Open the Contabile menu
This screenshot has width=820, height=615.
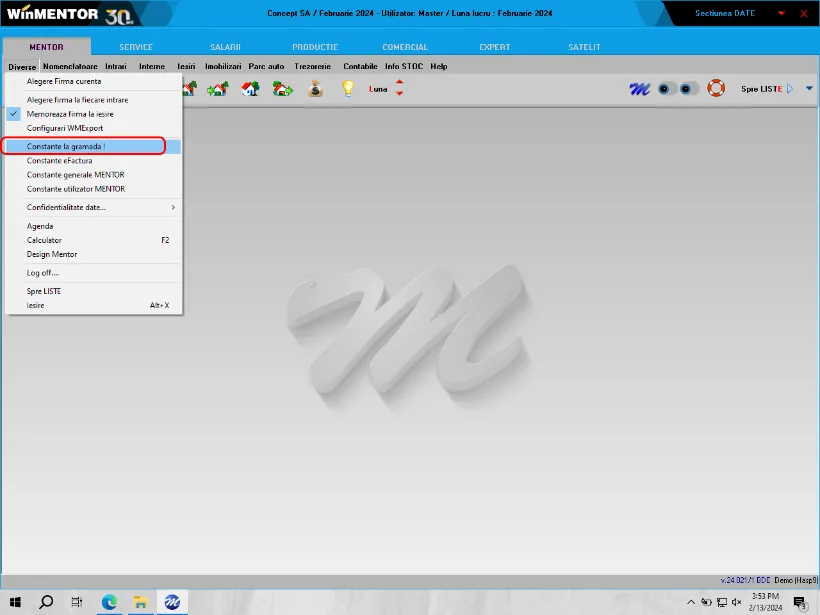click(x=360, y=66)
